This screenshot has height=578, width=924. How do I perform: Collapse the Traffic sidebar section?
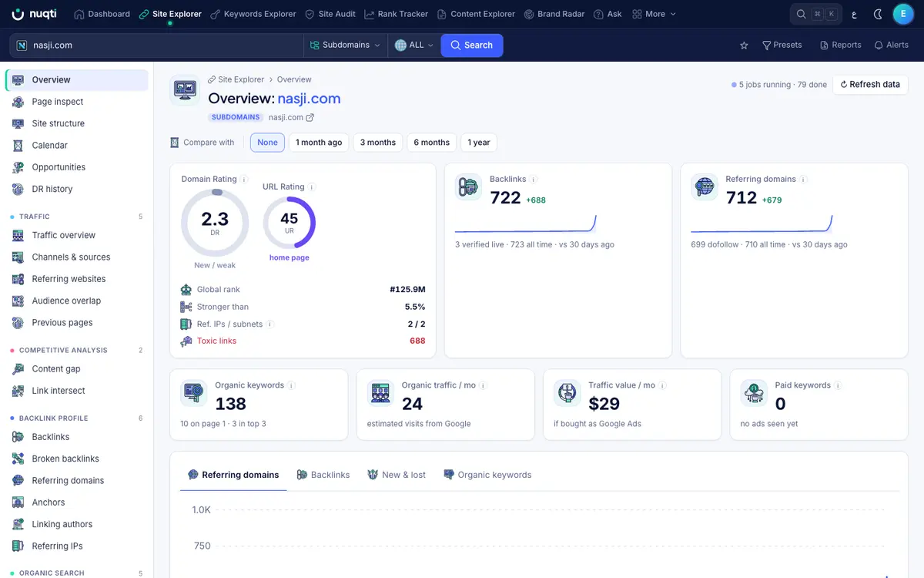[77, 217]
